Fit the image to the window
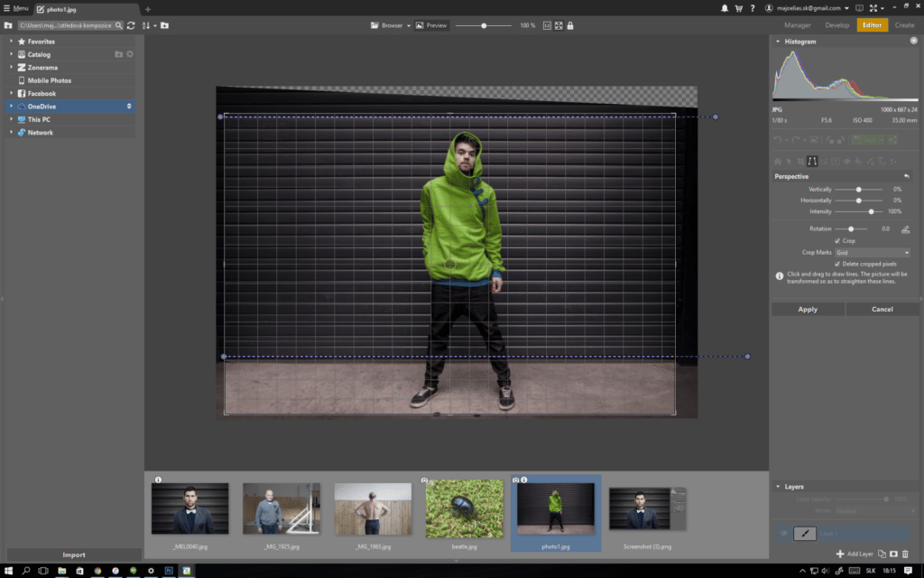 point(559,25)
